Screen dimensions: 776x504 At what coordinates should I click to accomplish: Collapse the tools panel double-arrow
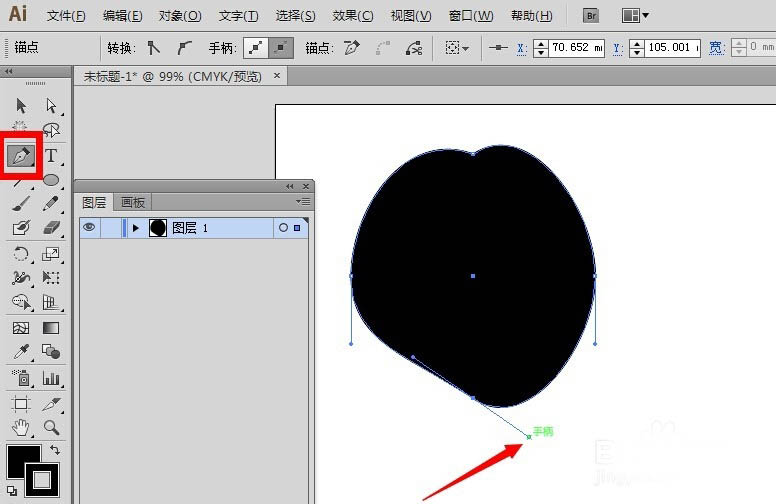pyautogui.click(x=8, y=71)
